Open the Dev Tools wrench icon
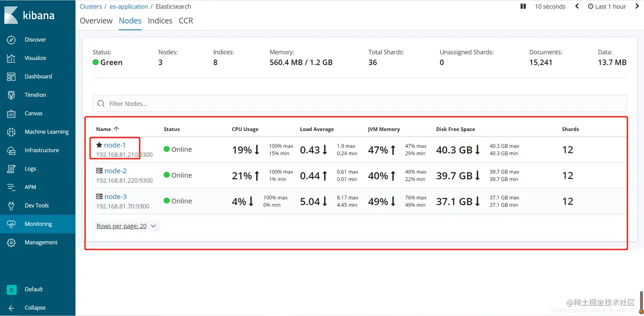 [11, 205]
